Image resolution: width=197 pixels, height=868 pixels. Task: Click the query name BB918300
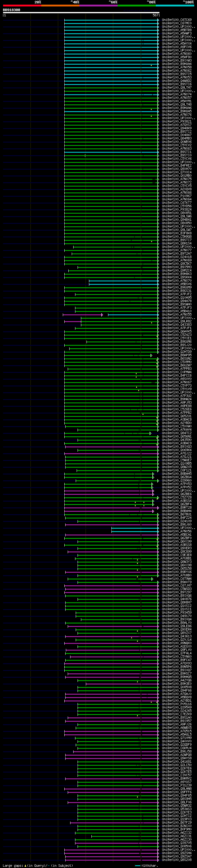pos(11,10)
